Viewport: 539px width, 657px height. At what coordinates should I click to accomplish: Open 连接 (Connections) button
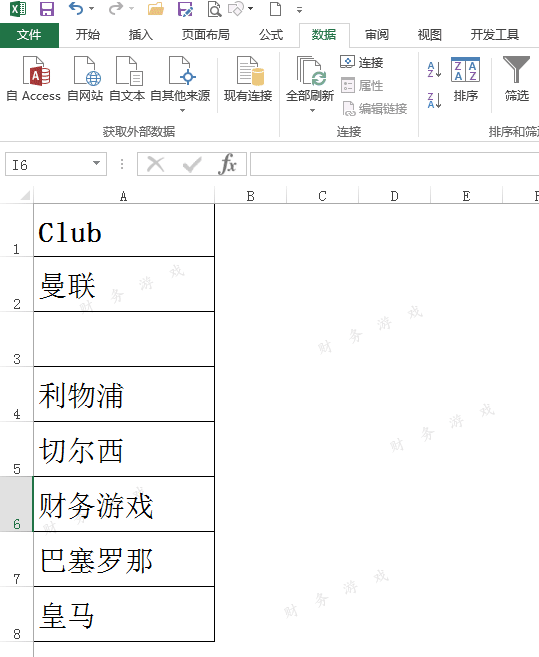click(x=362, y=62)
